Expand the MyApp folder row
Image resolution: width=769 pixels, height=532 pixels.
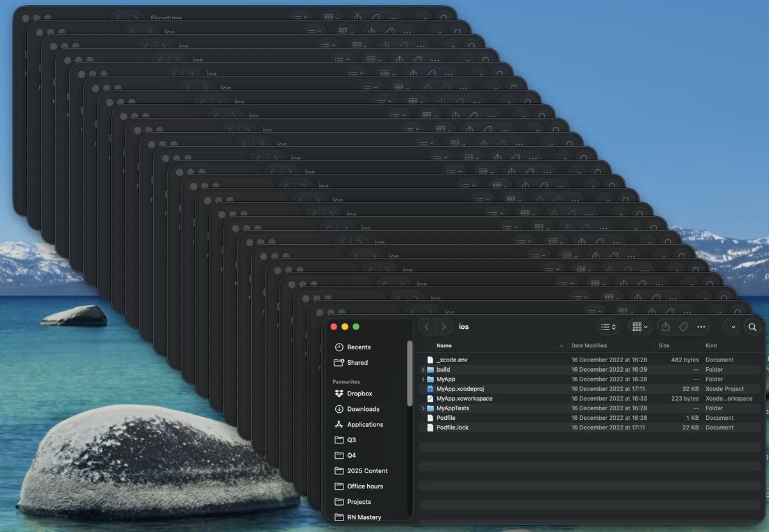423,379
